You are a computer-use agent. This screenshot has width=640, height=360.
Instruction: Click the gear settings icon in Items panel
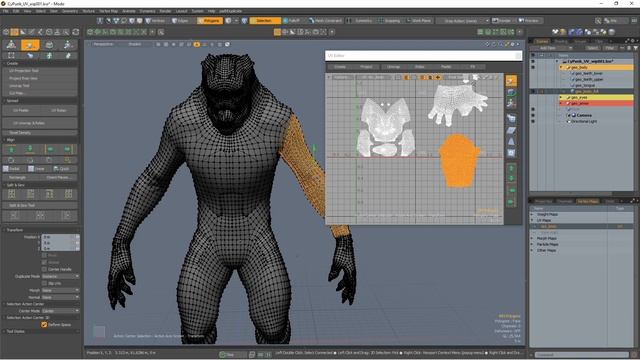coord(633,40)
